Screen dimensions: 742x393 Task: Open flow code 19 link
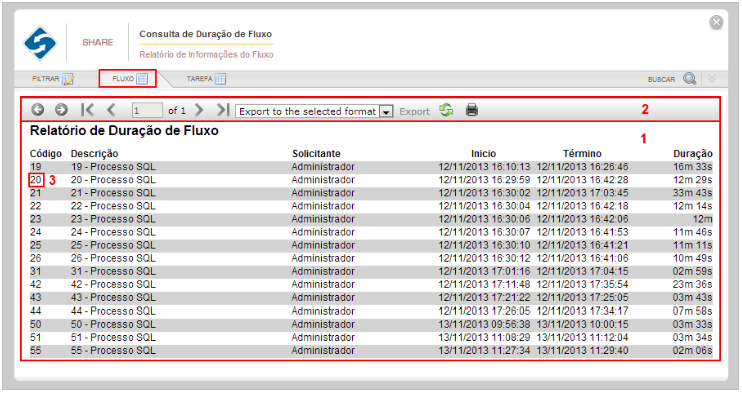coord(36,167)
